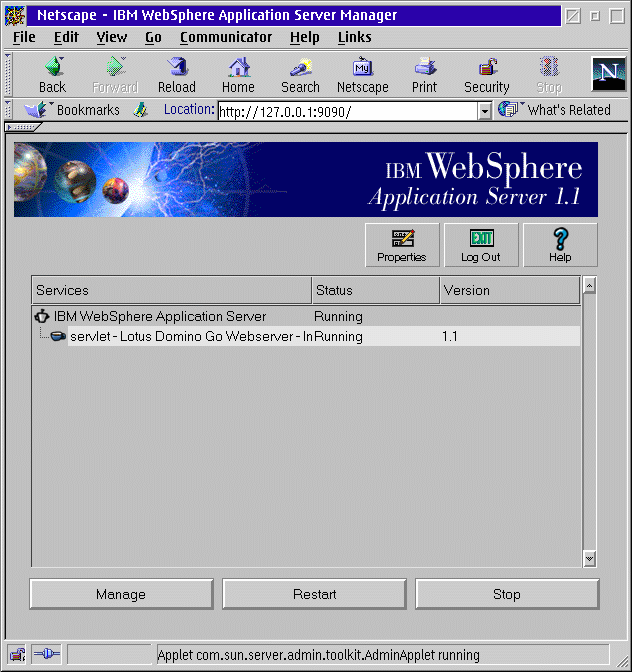
Task: Click the bottom Stop service button
Action: 507,594
